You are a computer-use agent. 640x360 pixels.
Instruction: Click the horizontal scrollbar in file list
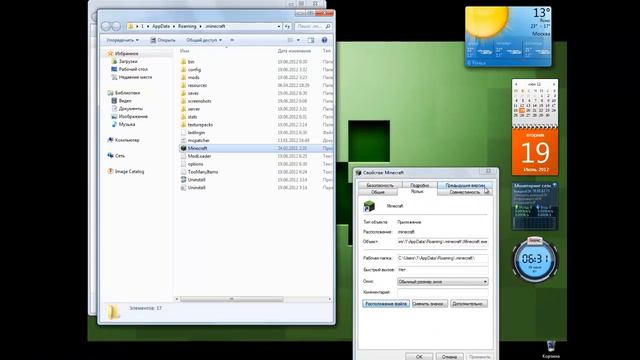click(x=232, y=299)
